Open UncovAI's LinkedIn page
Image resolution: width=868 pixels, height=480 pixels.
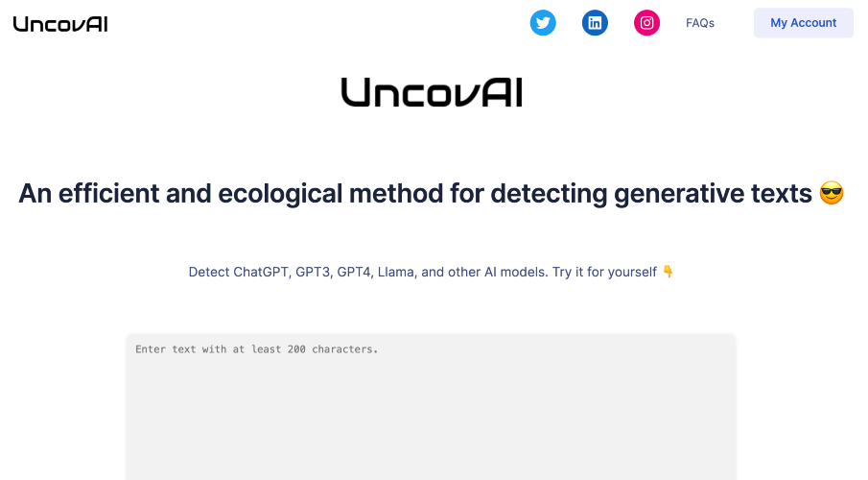tap(595, 23)
